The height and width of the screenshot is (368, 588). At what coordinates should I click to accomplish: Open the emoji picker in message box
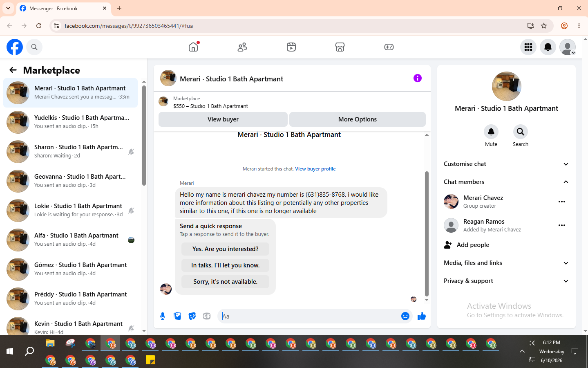point(405,316)
